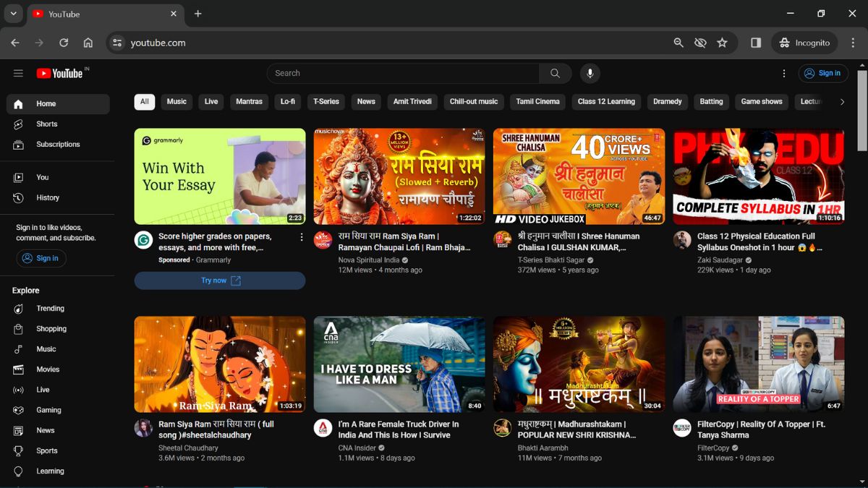Open the Shree Hanuman Chalisa video thumbnail
This screenshot has width=868, height=488.
click(x=579, y=176)
